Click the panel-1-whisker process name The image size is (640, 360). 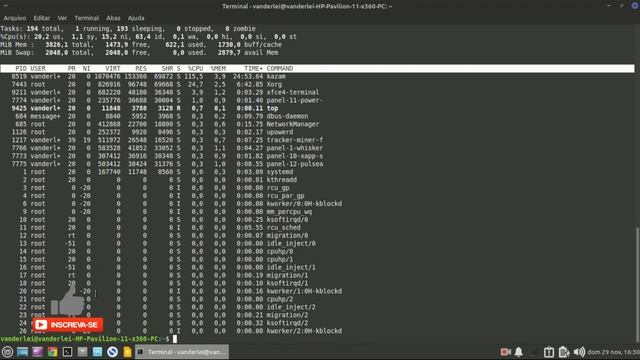click(295, 148)
